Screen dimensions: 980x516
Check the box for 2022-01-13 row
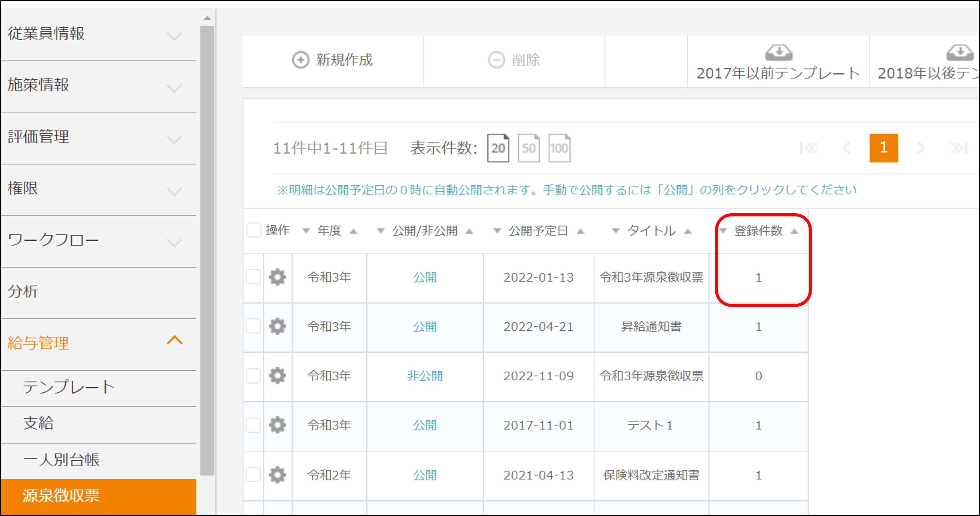coord(253,277)
